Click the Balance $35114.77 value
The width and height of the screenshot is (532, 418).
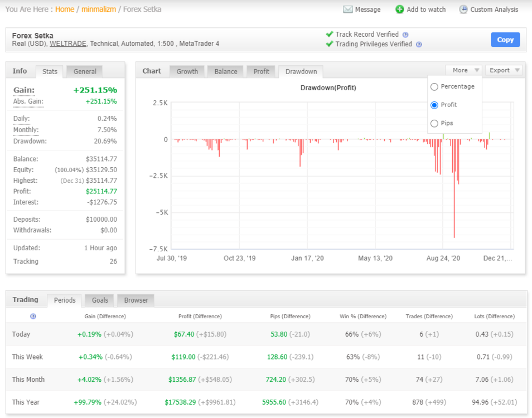click(101, 159)
